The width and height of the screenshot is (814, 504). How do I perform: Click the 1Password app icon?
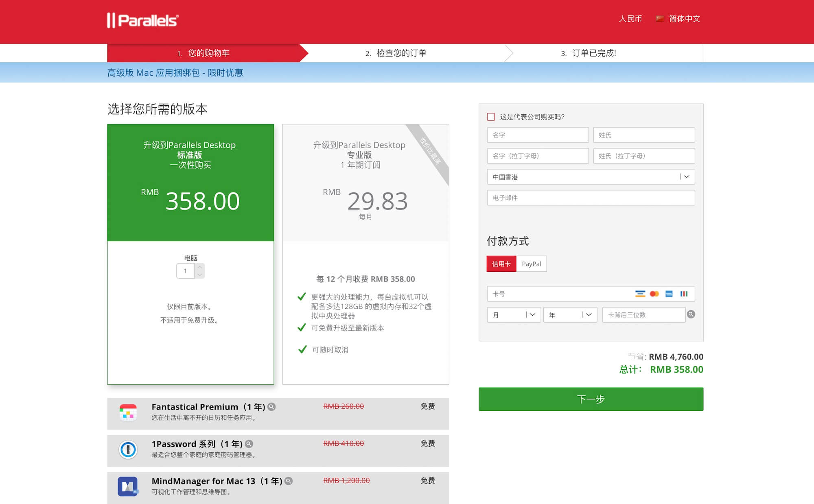tap(128, 449)
